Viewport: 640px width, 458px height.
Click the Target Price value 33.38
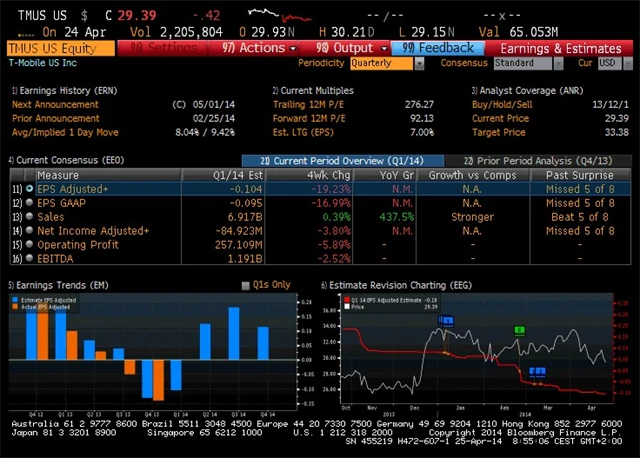pos(617,132)
